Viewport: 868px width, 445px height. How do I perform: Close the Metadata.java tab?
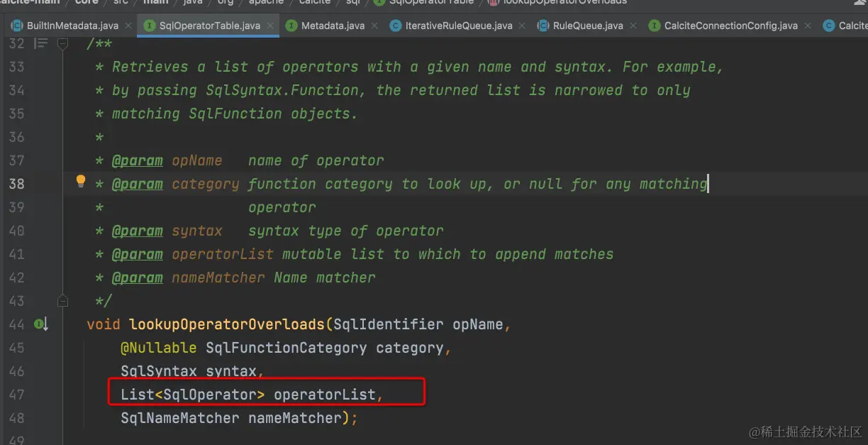374,26
